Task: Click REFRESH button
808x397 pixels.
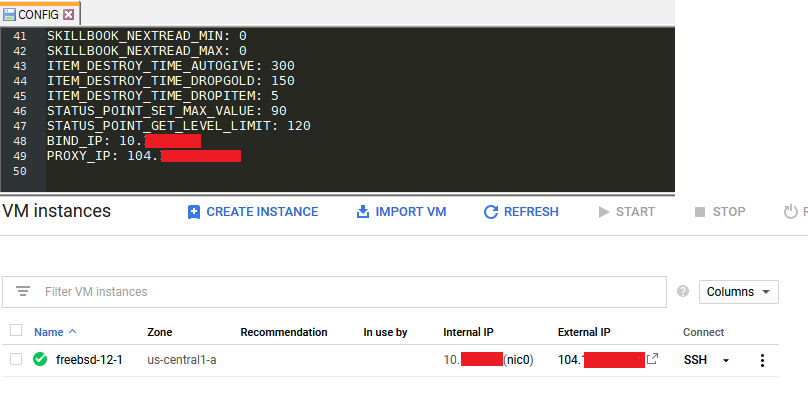Action: pos(521,212)
